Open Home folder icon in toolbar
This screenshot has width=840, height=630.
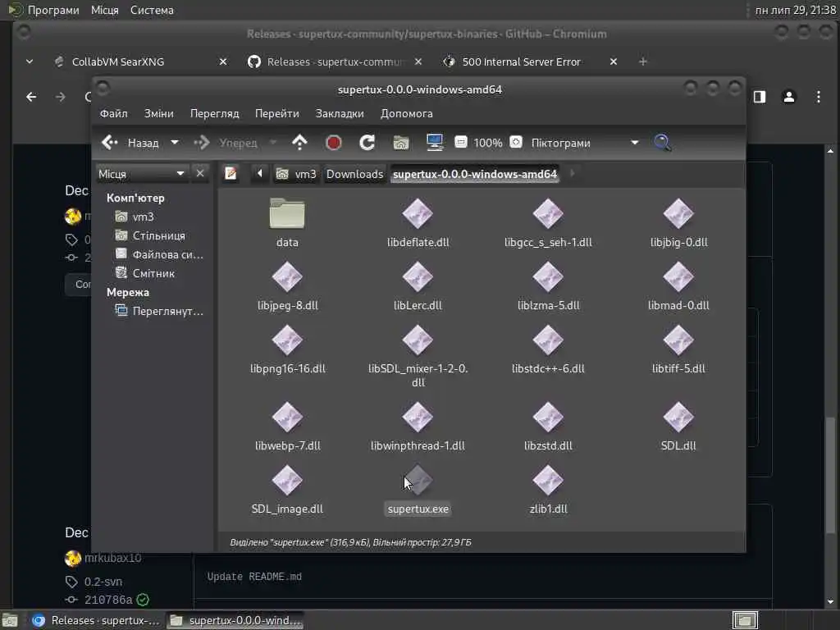pos(400,143)
